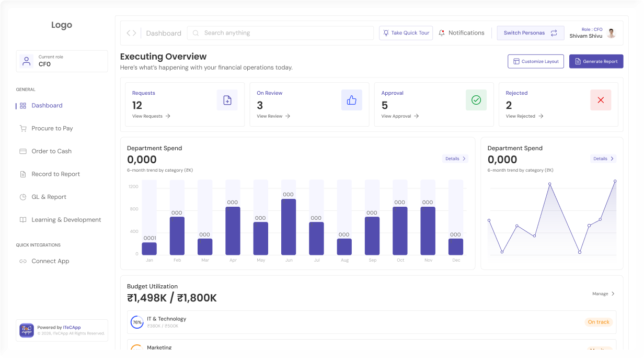Viewport: 644px width, 358px height.
Task: Click the On Review thumbs-up icon
Action: [x=352, y=100]
